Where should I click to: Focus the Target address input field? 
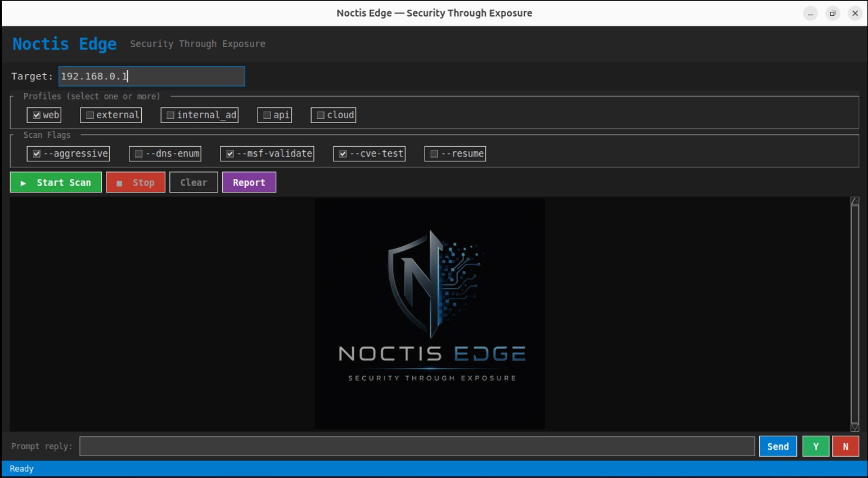pyautogui.click(x=152, y=77)
